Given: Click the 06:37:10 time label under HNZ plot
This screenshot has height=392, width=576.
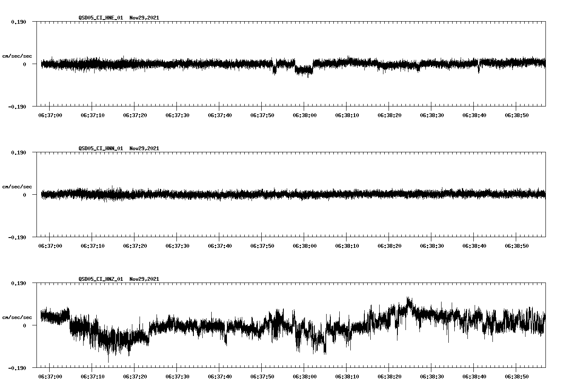Looking at the screenshot, I should point(92,377).
